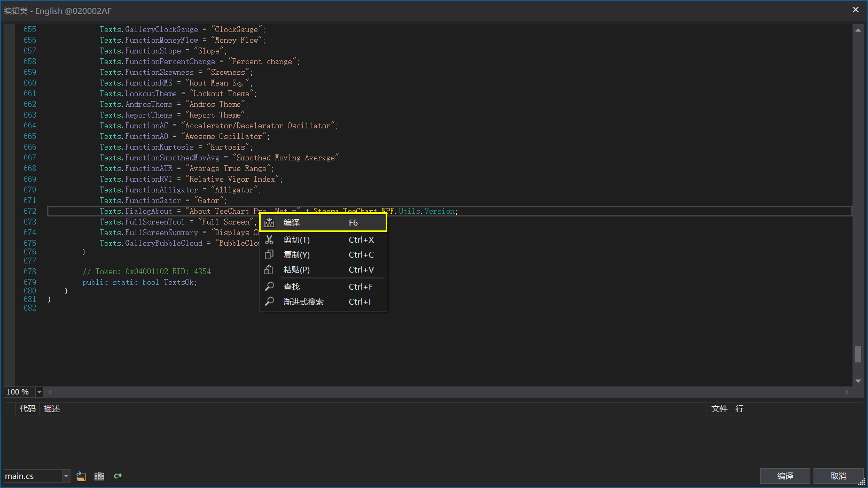The height and width of the screenshot is (488, 868).
Task: Select the Compile icon in the context menu
Action: click(x=270, y=222)
